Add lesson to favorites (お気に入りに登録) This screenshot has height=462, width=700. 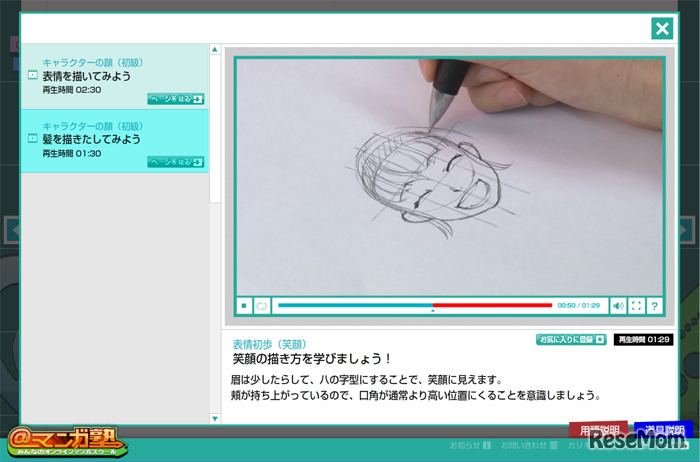571,340
